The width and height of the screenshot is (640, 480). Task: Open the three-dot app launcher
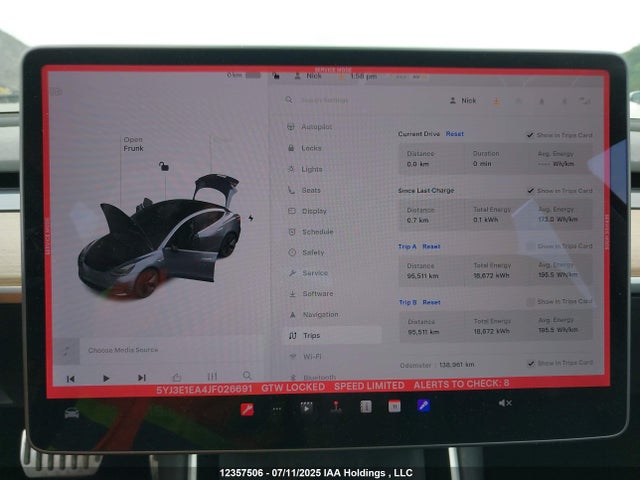click(x=277, y=409)
